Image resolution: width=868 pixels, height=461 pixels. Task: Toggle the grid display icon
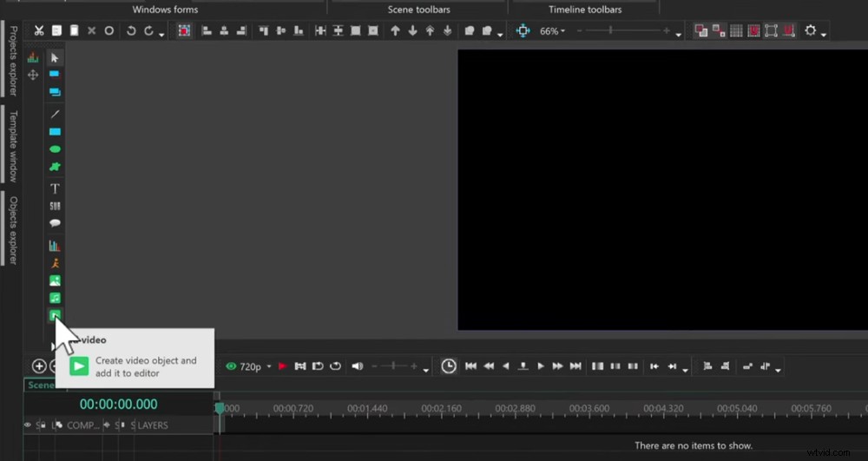[x=736, y=31]
